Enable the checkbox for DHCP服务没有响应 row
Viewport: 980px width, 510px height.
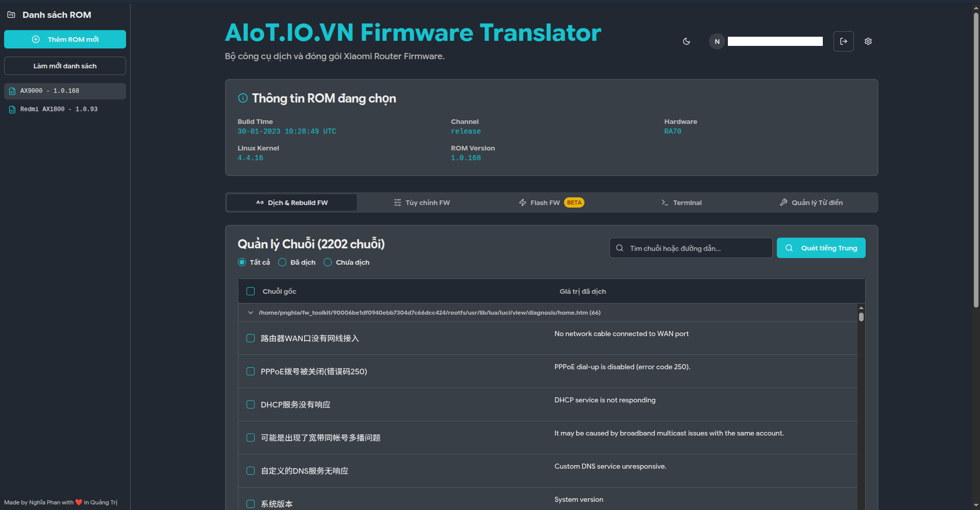(x=250, y=404)
